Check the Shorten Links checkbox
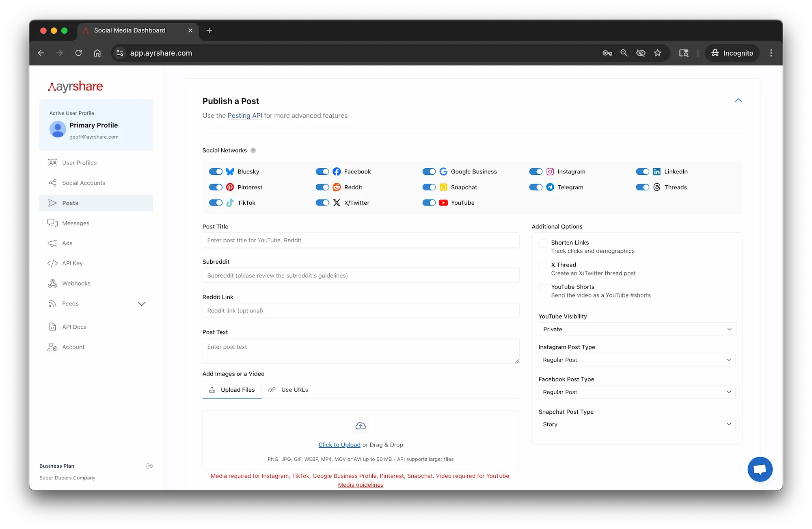The height and width of the screenshot is (529, 812). 543,244
